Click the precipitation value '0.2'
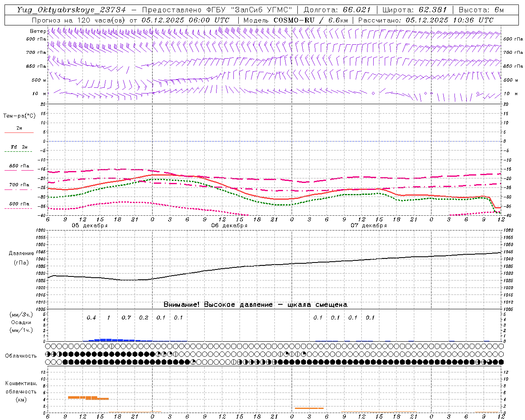Viewport: 525px width, 420px height. click(144, 317)
